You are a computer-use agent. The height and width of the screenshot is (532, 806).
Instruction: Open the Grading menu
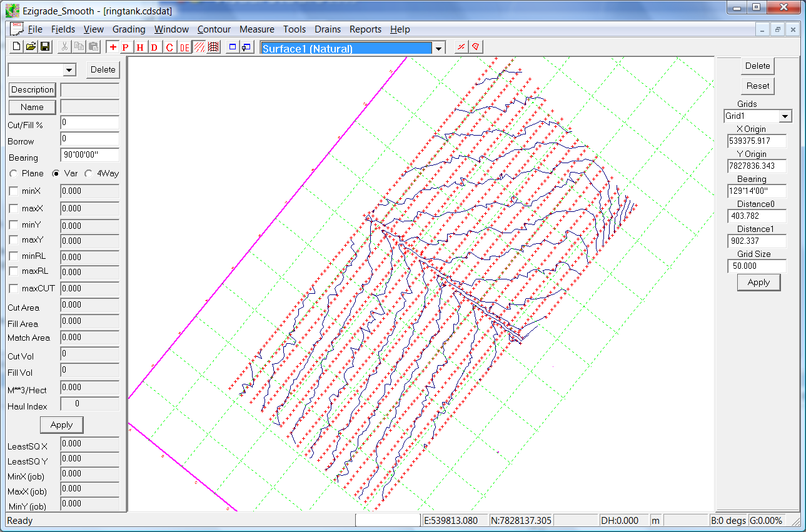click(129, 29)
